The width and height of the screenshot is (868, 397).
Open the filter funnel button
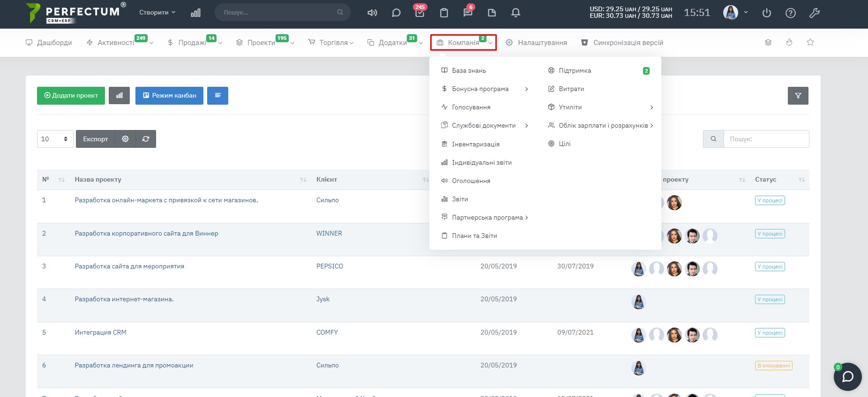(x=798, y=96)
